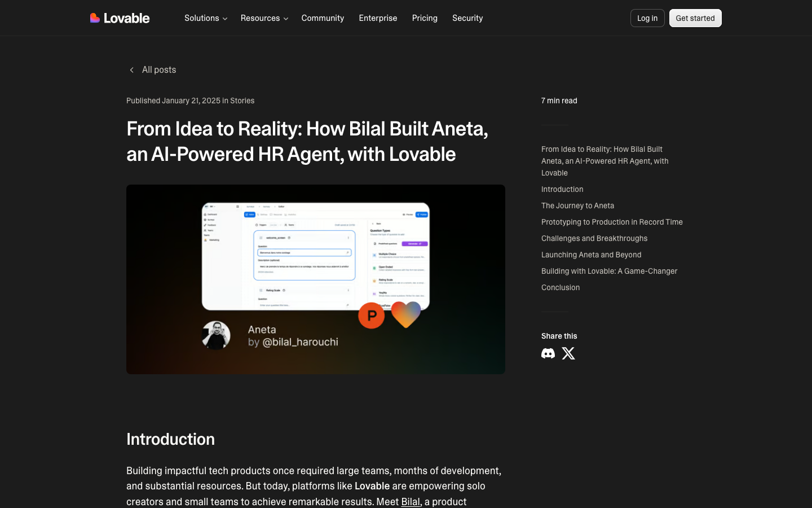This screenshot has width=812, height=508.
Task: Click the Lovable heart logo icon
Action: [95, 18]
